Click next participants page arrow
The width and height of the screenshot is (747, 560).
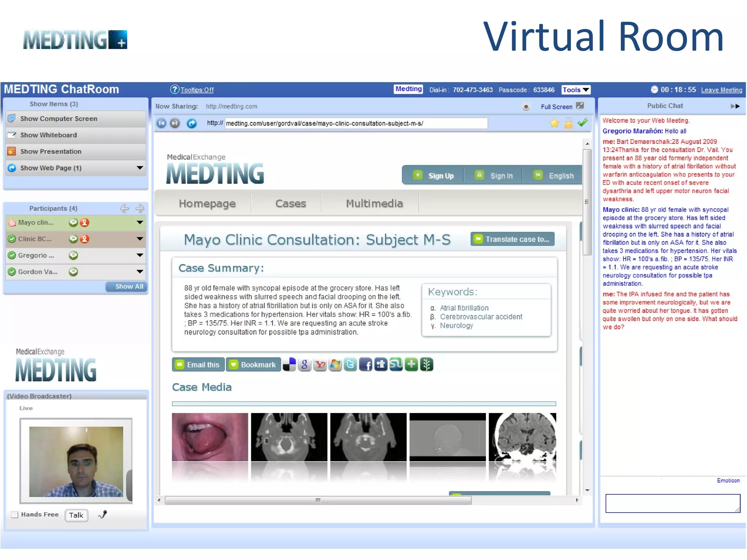pos(140,209)
